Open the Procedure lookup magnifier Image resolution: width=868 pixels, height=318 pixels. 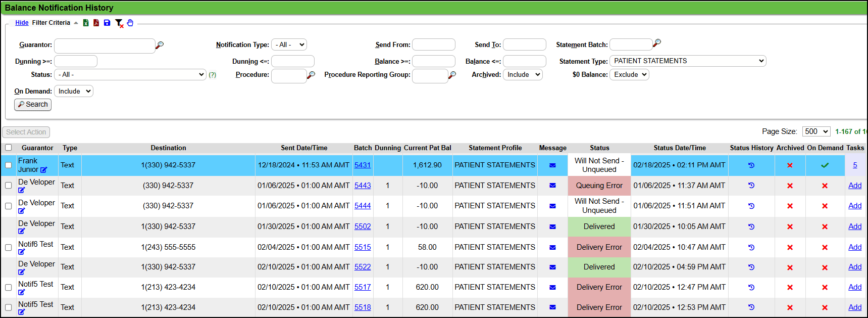(x=311, y=75)
